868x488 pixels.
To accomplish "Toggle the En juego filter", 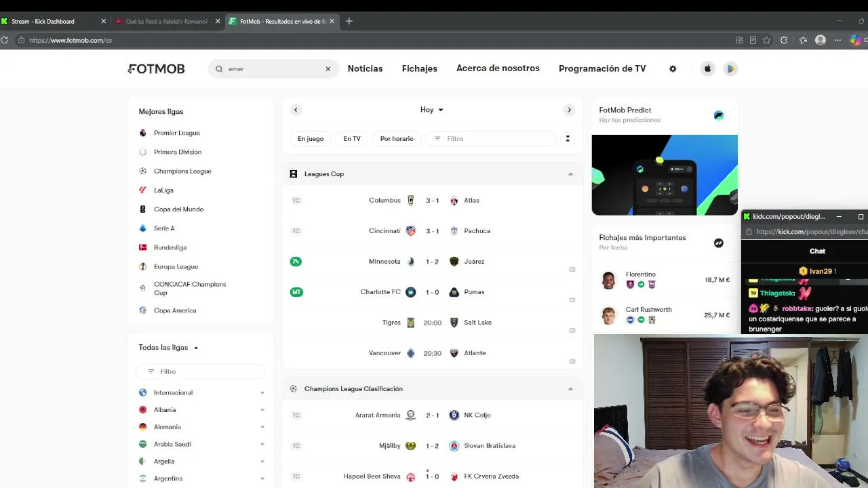I will (x=311, y=138).
